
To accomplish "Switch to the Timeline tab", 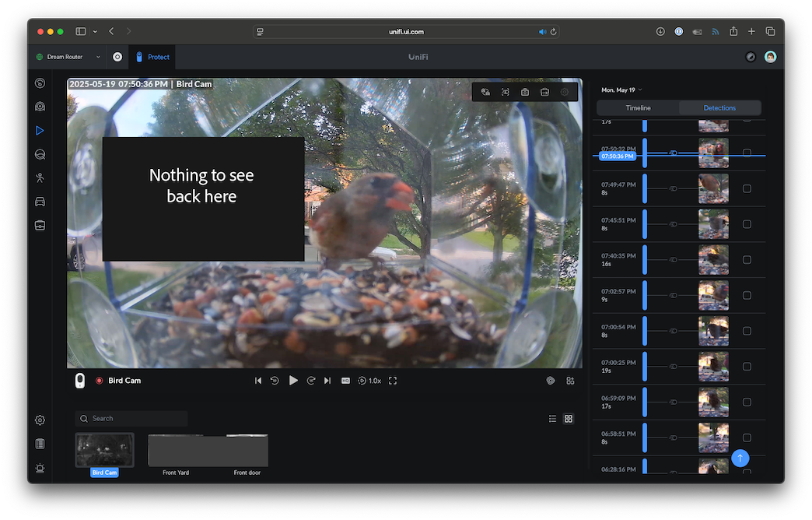I will [638, 108].
